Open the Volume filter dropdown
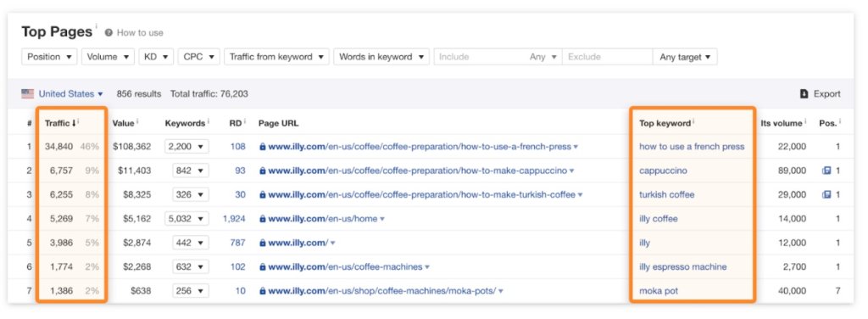Screen dimensions: 868x319 point(108,57)
